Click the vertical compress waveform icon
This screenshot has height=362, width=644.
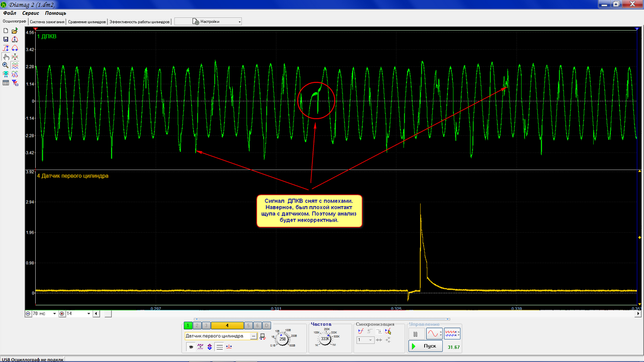coord(15,57)
